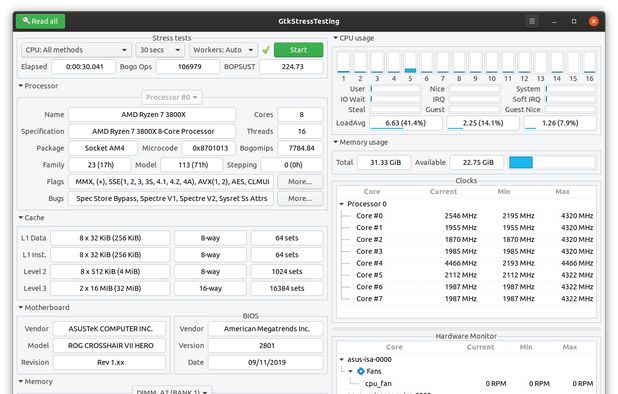
Task: Click Available memory 22.75 GiB field
Action: 477,162
